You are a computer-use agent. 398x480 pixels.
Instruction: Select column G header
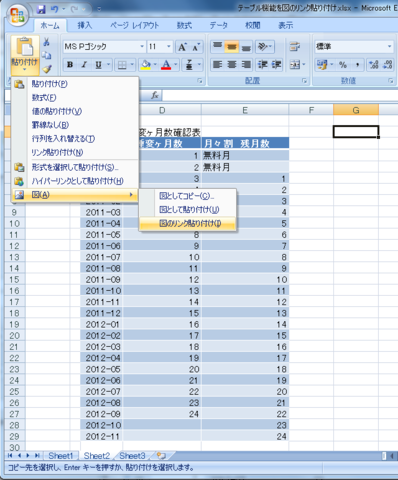[356, 110]
